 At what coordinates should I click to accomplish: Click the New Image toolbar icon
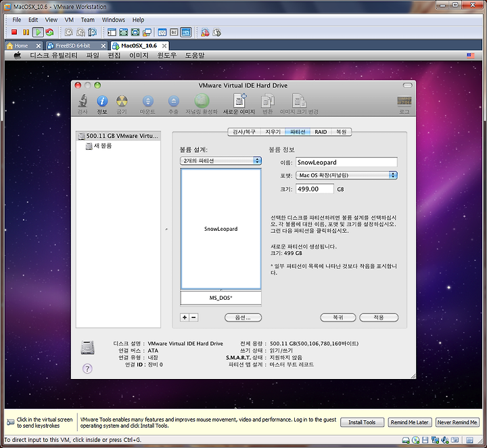coord(239,100)
